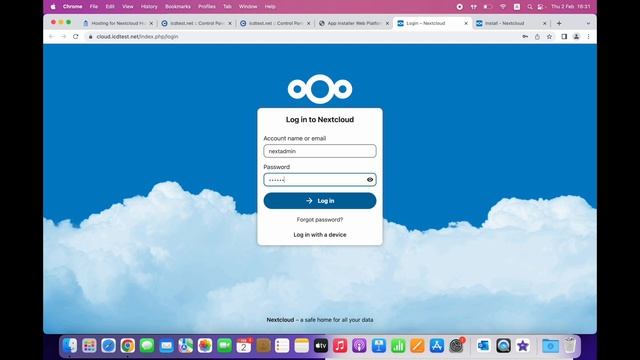Screen dimensions: 640x360
Task: Open Notes from the Dock
Action: coord(302,346)
